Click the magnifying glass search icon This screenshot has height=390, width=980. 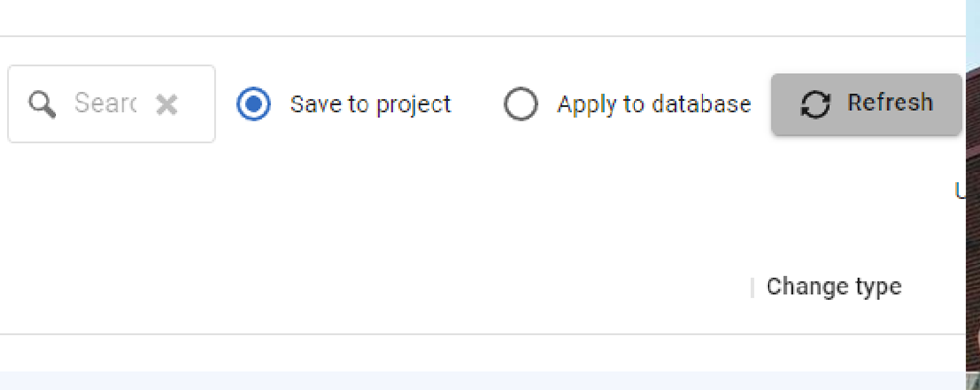(x=42, y=103)
